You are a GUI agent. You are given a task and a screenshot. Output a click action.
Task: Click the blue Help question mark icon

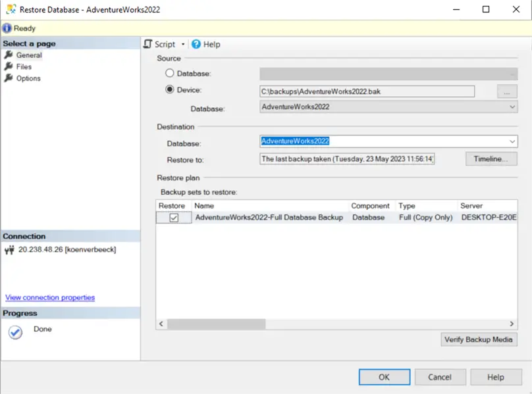(196, 44)
